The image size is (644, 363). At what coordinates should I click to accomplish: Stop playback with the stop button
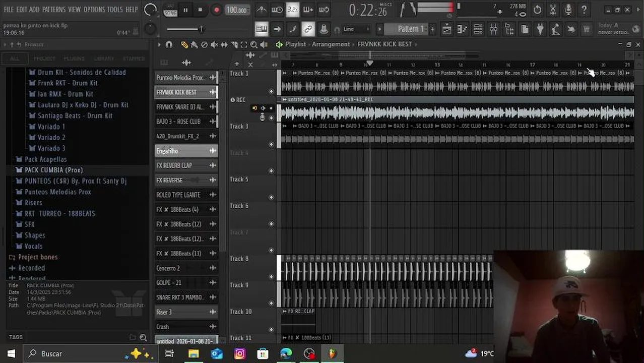(200, 10)
